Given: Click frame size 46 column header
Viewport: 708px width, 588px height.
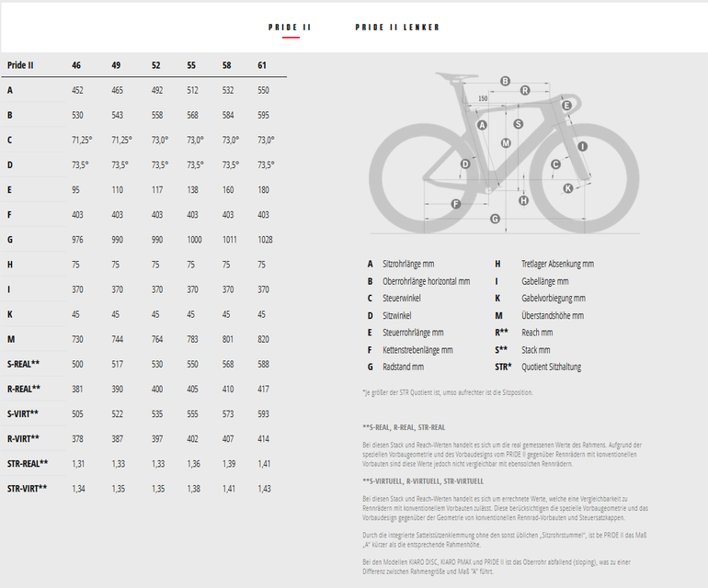Looking at the screenshot, I should [x=75, y=65].
